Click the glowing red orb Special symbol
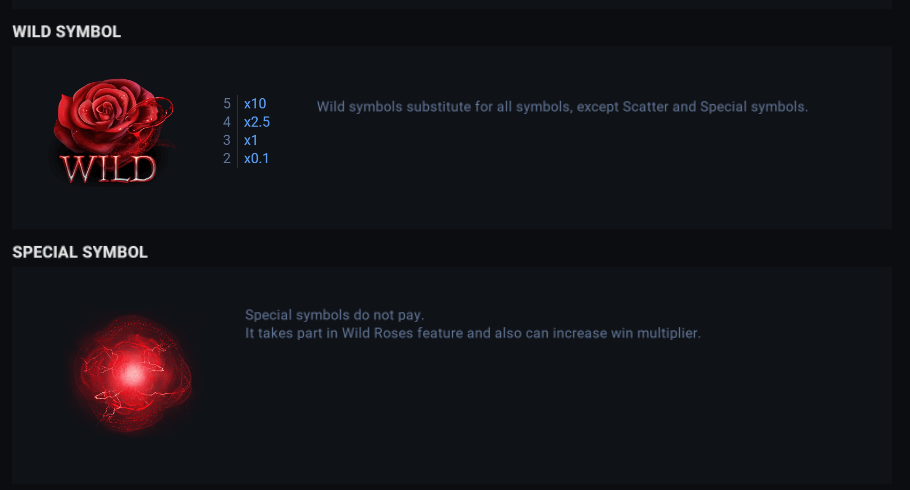This screenshot has height=490, width=910. [x=131, y=373]
